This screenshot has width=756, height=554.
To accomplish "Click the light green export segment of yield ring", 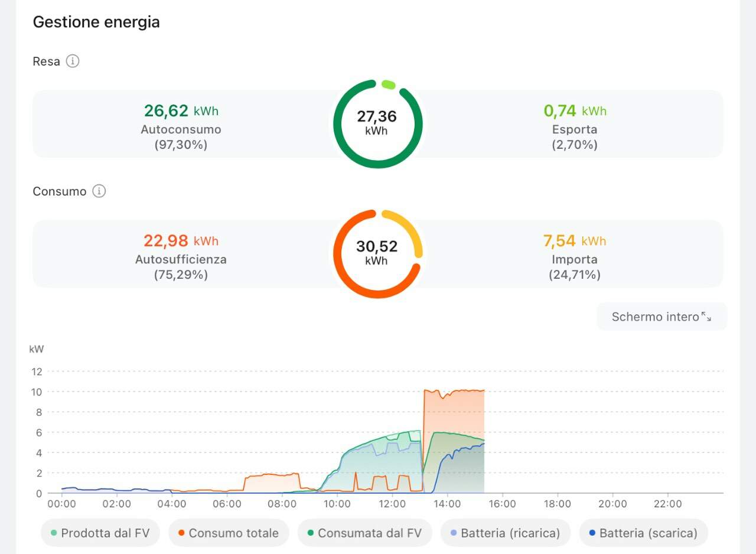I will 389,84.
